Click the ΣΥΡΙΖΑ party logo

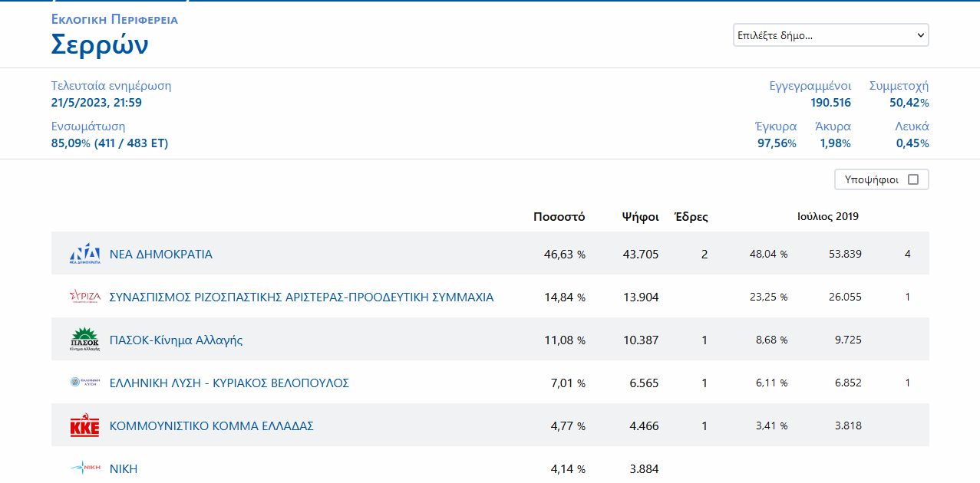click(84, 297)
